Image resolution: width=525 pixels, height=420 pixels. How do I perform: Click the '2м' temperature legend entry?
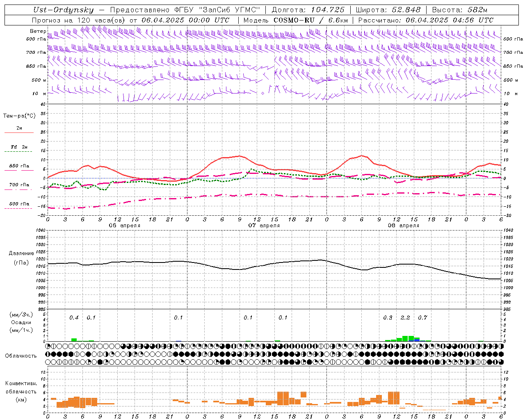[x=19, y=128]
